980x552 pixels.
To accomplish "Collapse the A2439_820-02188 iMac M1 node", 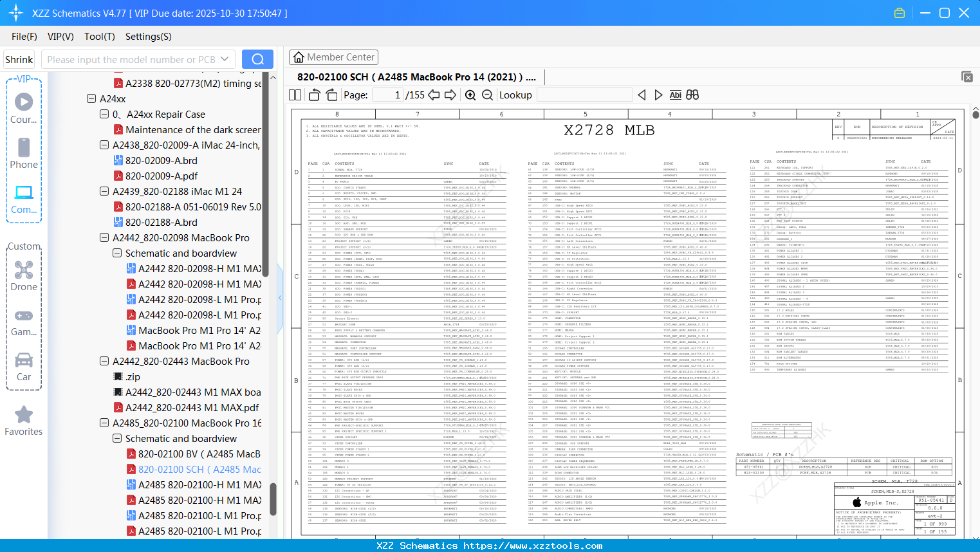I will pos(104,192).
